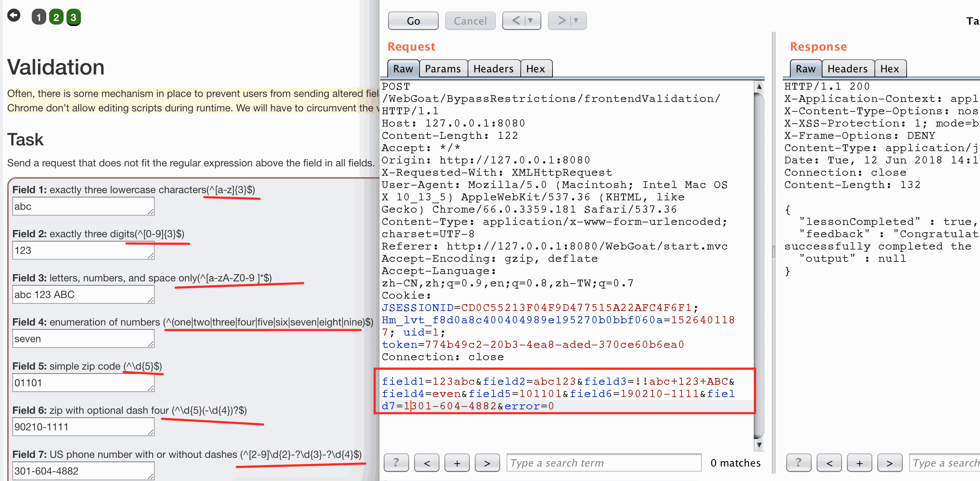The image size is (980, 481).
Task: Select the Response Raw tab
Action: click(805, 69)
